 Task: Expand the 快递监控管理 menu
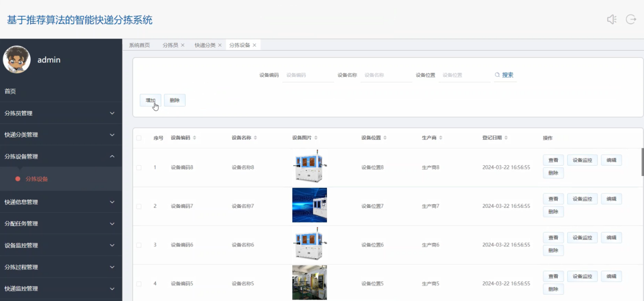(61, 289)
